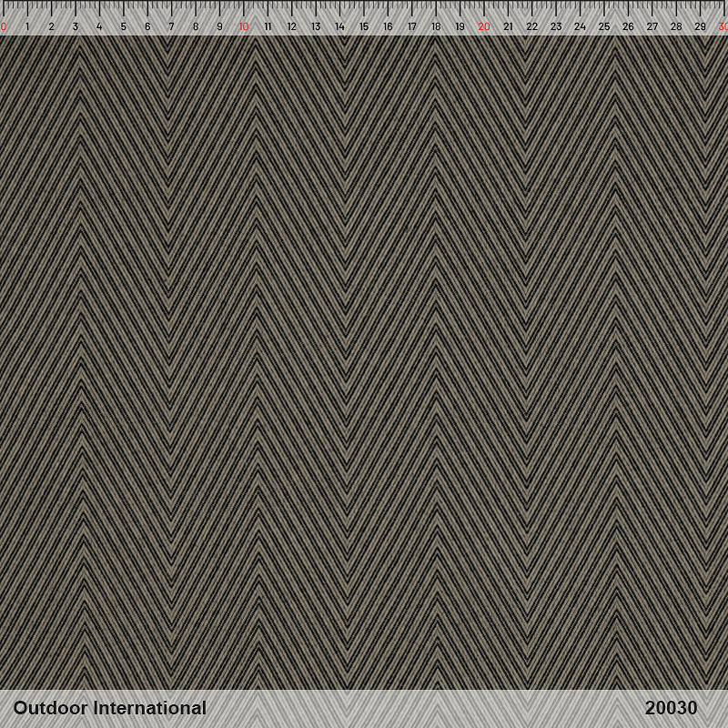
Task: Click the number 25 on the ruler
Action: click(603, 27)
